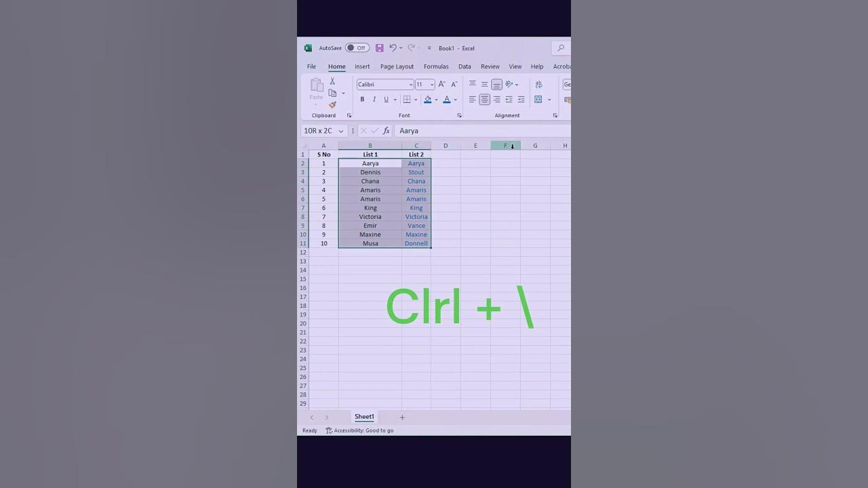Decrease font size with smaller A
868x488 pixels.
[454, 84]
